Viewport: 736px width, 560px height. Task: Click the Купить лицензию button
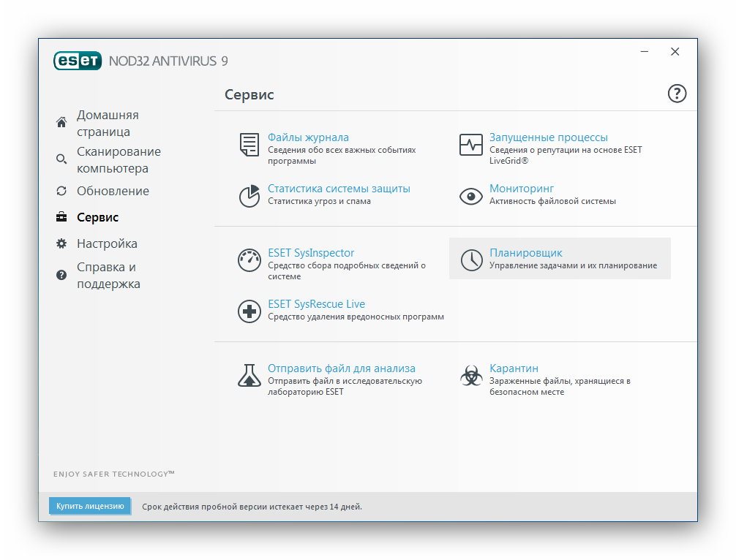click(90, 506)
